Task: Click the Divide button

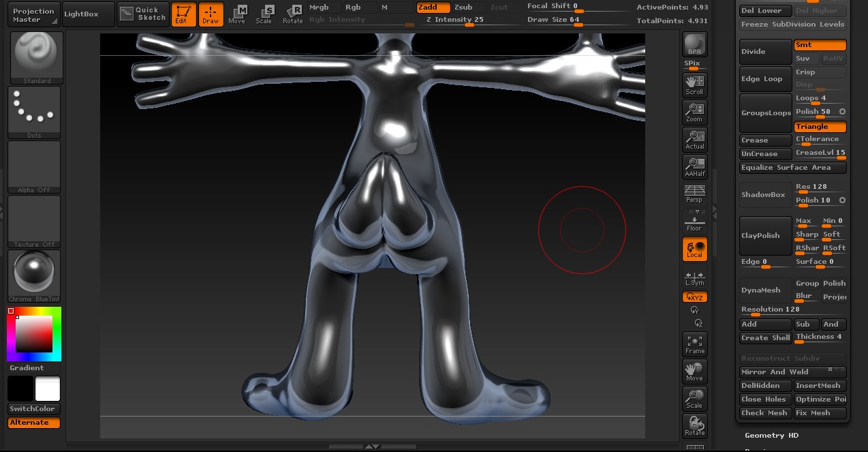Action: [765, 52]
